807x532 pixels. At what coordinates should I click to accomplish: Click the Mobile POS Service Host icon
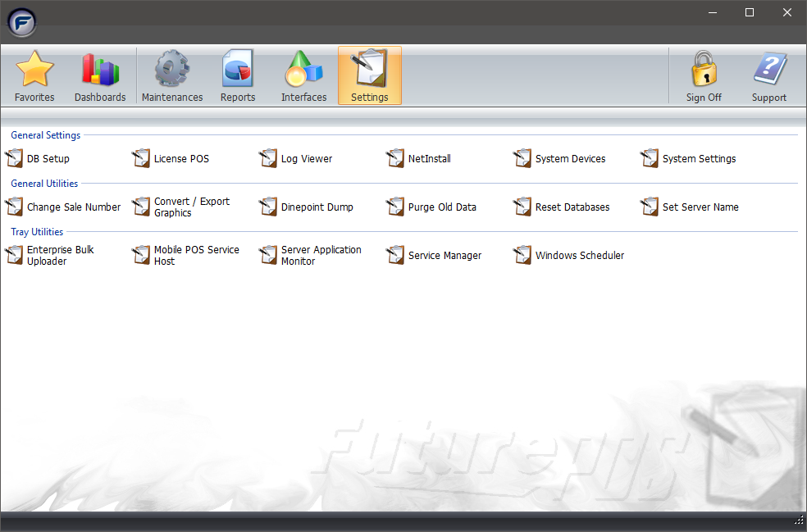(141, 255)
